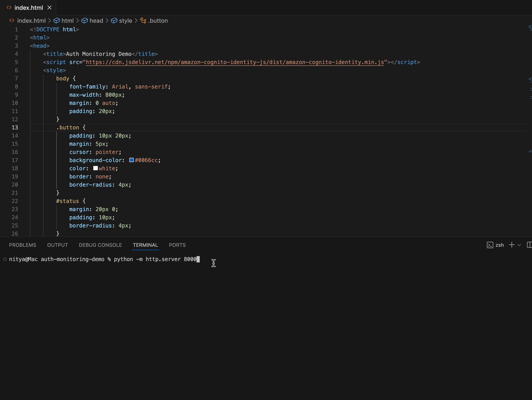Click the zsh shell icon in terminal list
The image size is (532, 400).
tap(490, 245)
